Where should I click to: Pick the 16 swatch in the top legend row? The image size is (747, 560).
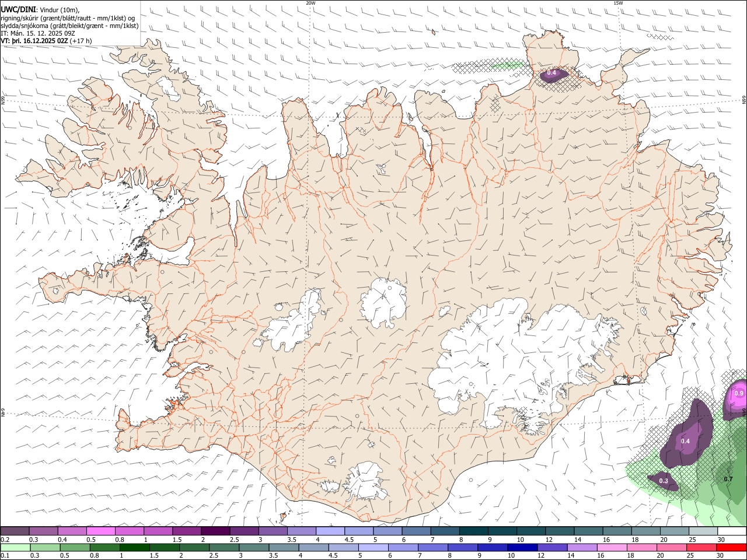tap(617, 531)
